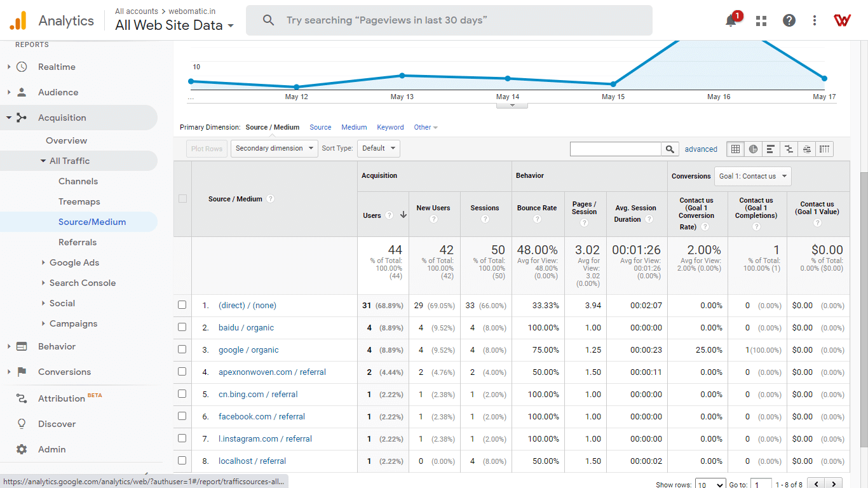Click the table filter search field

(x=616, y=149)
